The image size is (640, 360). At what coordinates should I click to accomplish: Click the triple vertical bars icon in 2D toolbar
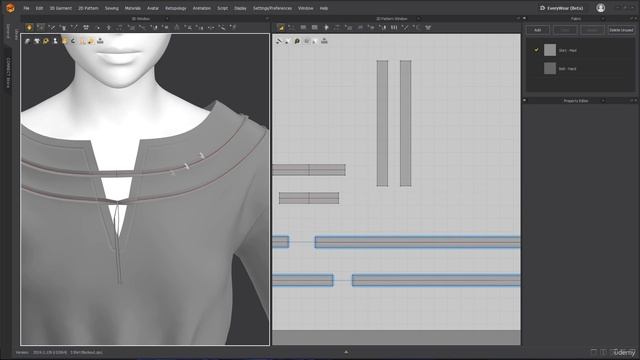[394, 27]
